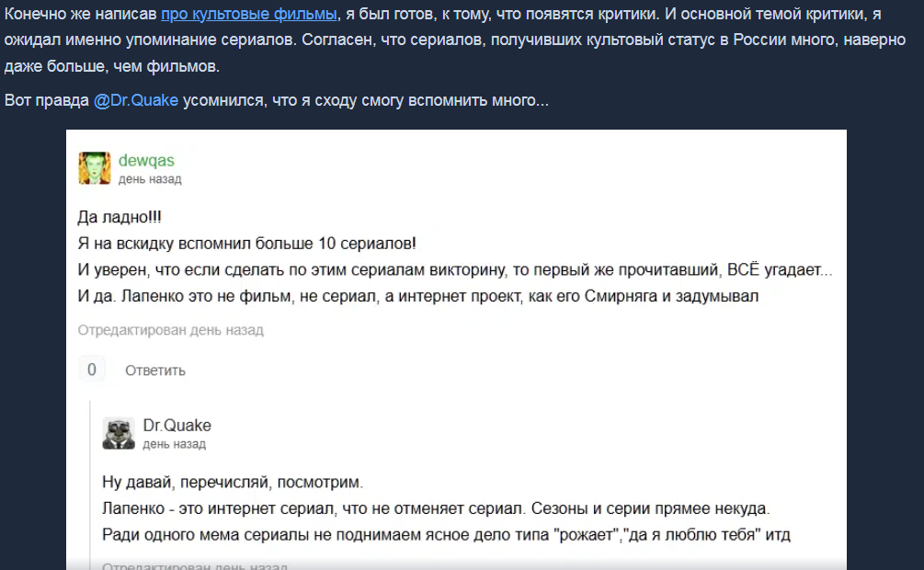
Task: Click the @Dr.Quake mention in the post
Action: click(136, 100)
